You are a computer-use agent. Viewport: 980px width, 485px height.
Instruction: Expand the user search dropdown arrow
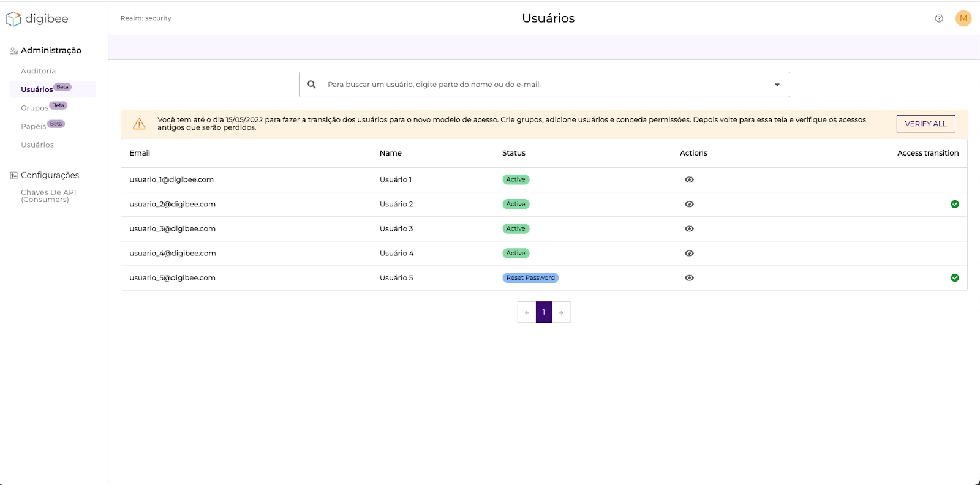(x=777, y=85)
